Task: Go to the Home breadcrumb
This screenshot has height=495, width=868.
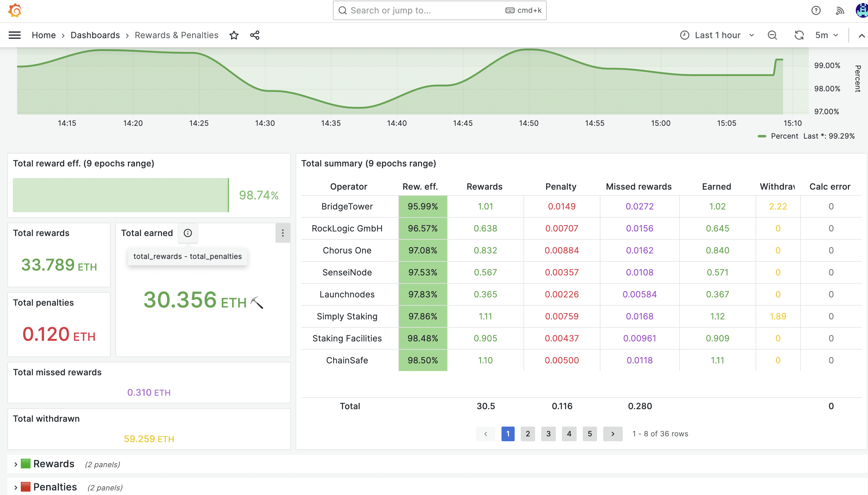Action: point(43,35)
